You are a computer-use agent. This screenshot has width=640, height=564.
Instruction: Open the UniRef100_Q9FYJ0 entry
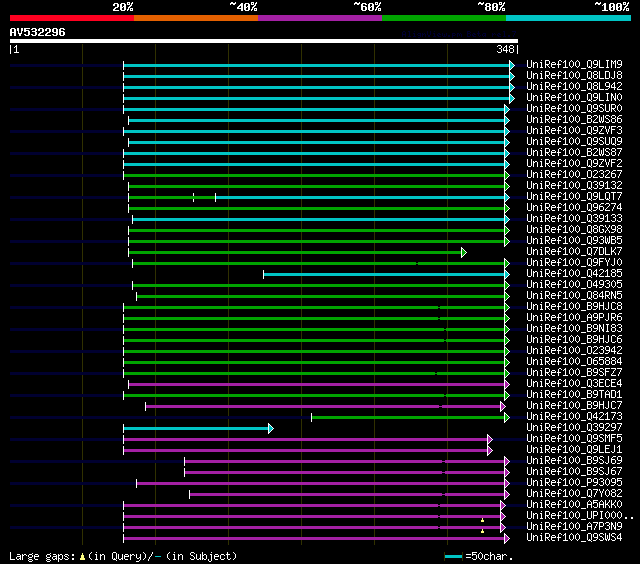(574, 263)
